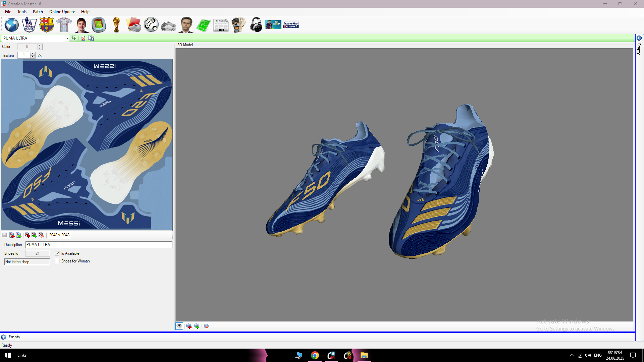
Task: Open the Transfermarkt icon
Action: (291, 25)
